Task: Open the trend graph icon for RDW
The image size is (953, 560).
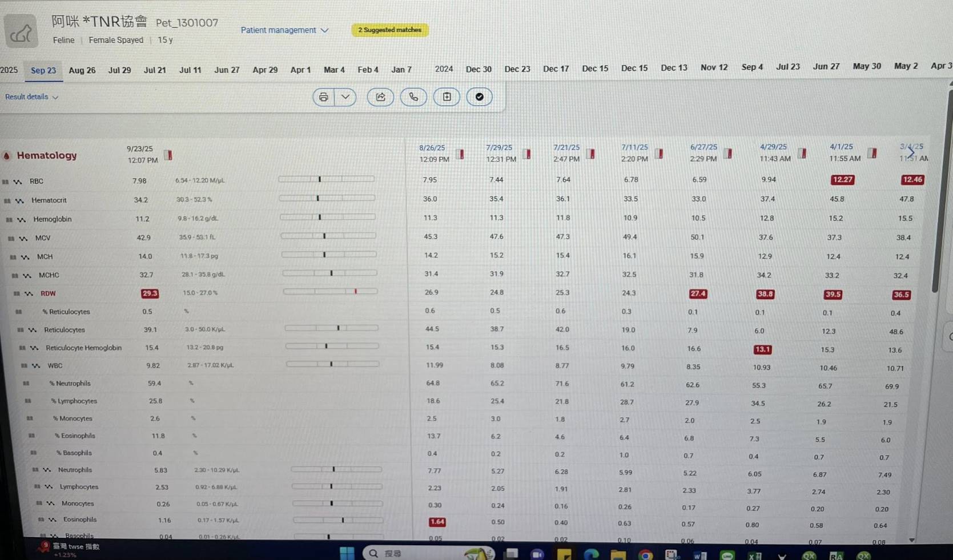Action: click(29, 293)
